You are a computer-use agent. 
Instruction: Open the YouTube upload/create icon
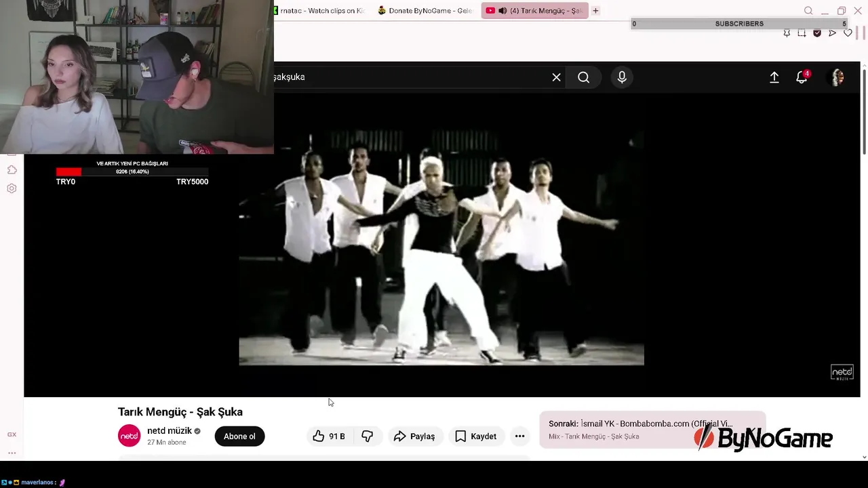[x=774, y=77]
